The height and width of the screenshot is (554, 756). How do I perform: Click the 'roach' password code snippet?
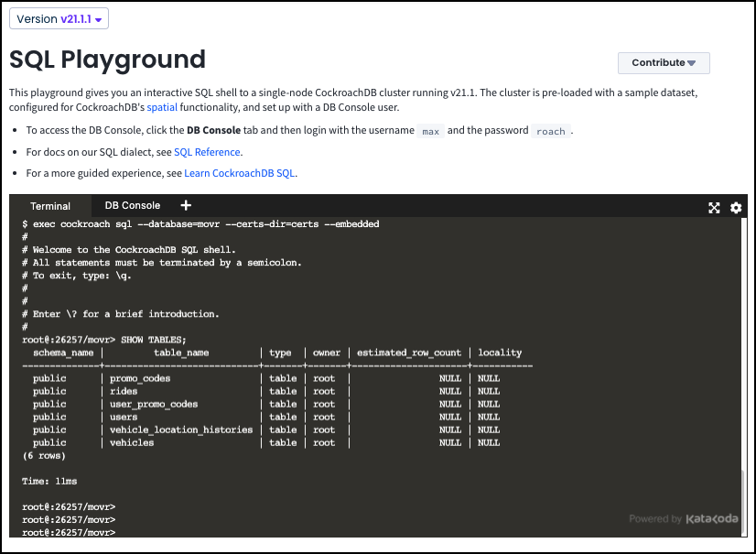click(x=550, y=131)
